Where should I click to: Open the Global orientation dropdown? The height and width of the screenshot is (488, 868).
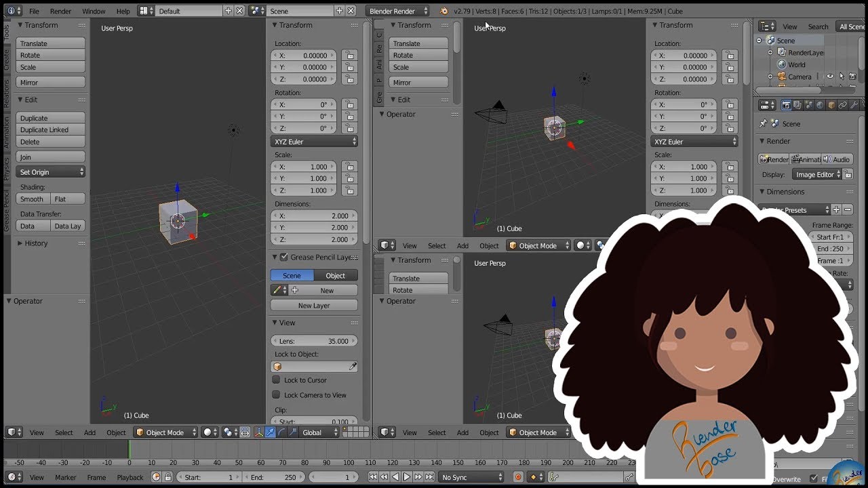[x=320, y=432]
